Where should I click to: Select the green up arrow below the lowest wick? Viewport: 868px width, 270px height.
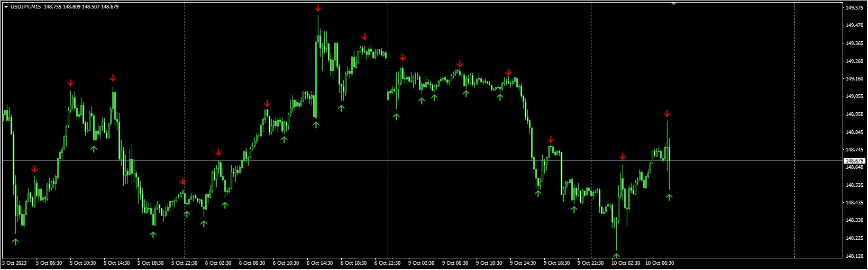coord(616,256)
